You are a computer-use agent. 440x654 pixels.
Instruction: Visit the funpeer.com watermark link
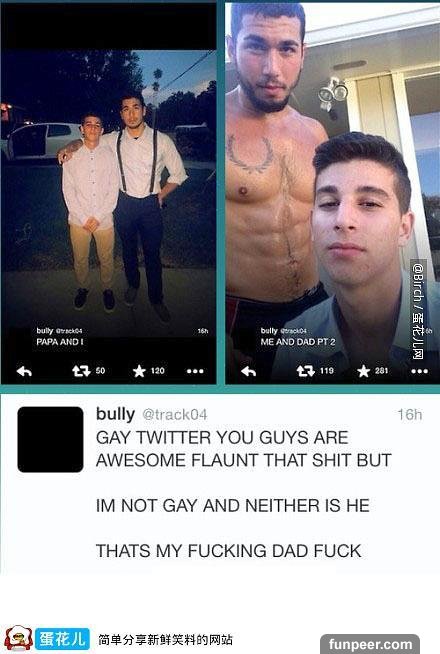click(370, 644)
